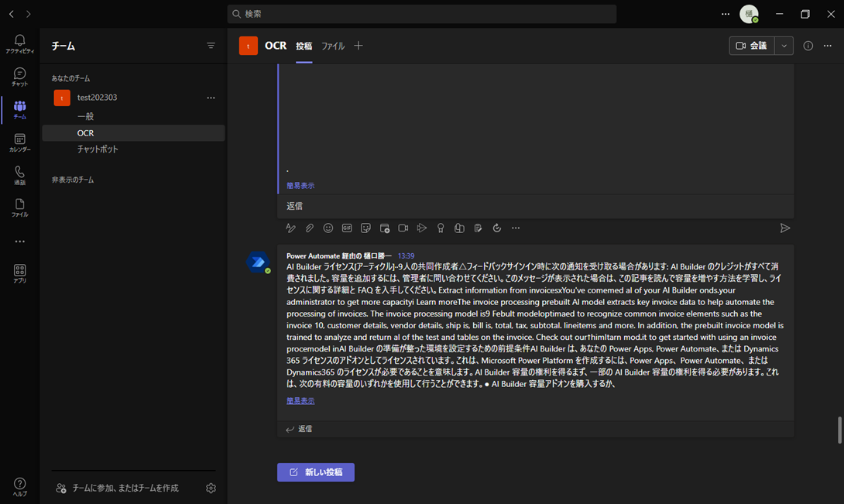Send the reply with the send arrow

click(785, 228)
